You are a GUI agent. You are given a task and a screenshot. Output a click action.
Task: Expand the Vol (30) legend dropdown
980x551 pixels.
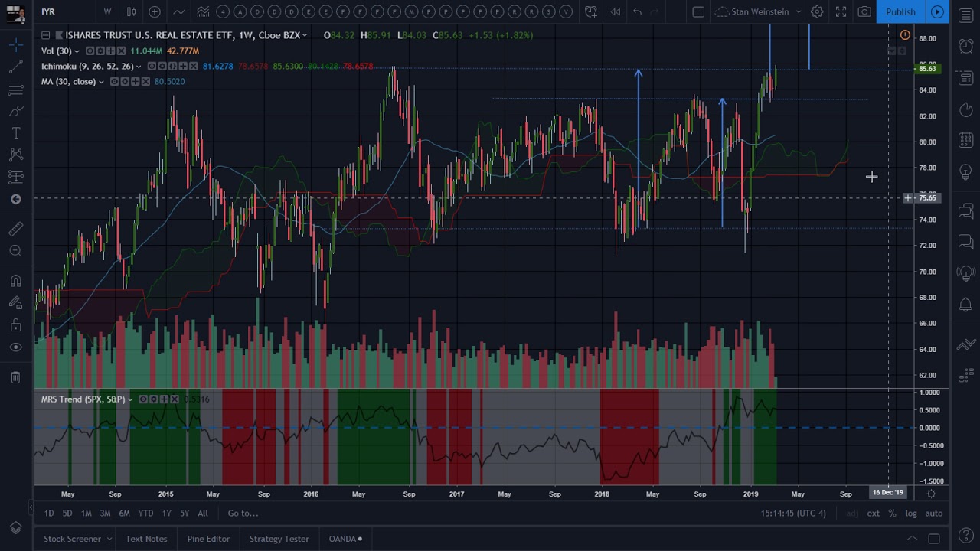78,51
